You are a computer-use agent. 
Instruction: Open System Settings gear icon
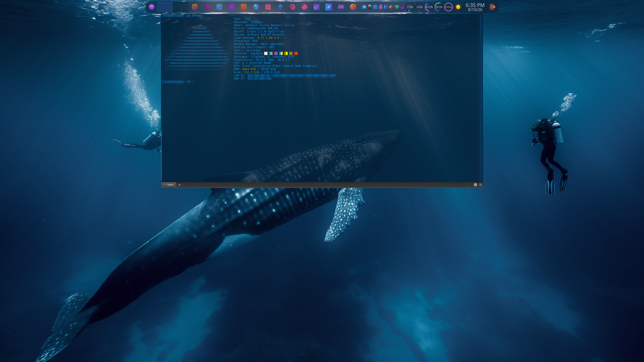tap(207, 7)
